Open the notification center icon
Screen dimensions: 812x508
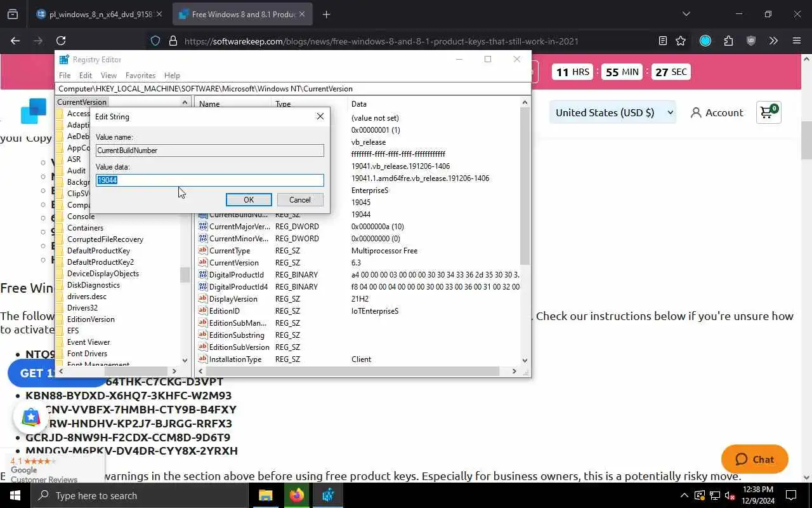[791, 495]
